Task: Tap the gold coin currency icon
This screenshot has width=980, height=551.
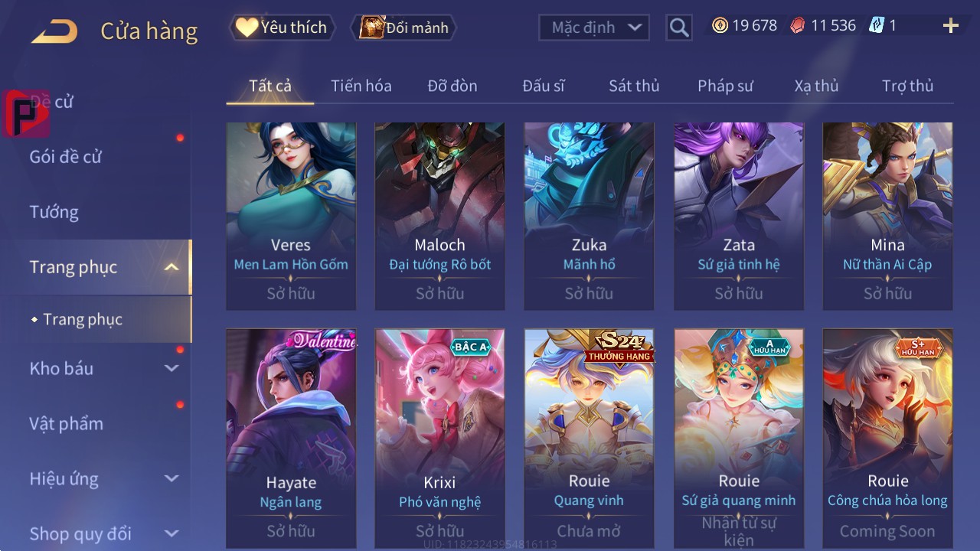Action: click(720, 26)
